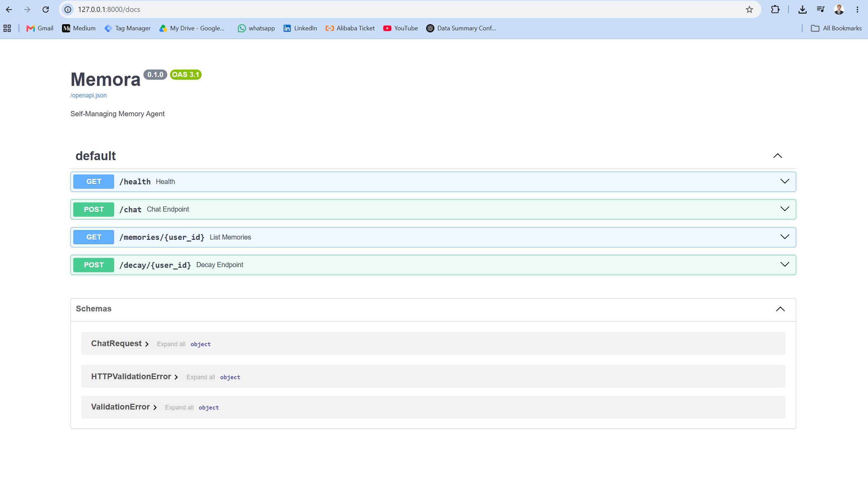Image resolution: width=868 pixels, height=492 pixels.
Task: Click the object type label beside ValidationError
Action: click(x=209, y=408)
